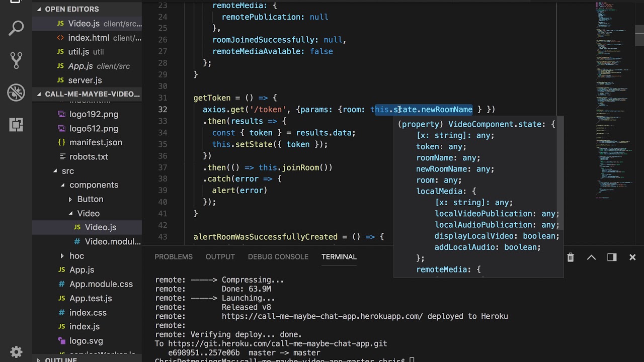Click git.heroku.com URL in terminal
The width and height of the screenshot is (644, 362).
tap(278, 343)
